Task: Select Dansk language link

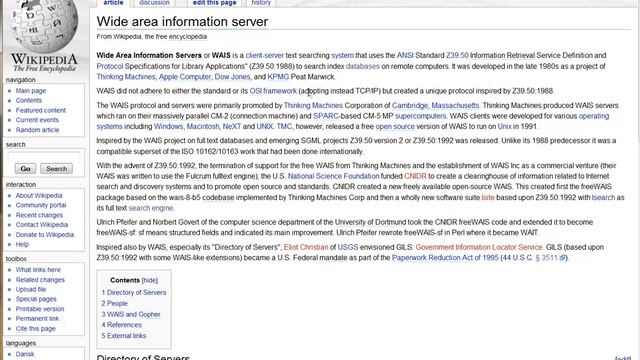Action: [x=25, y=354]
